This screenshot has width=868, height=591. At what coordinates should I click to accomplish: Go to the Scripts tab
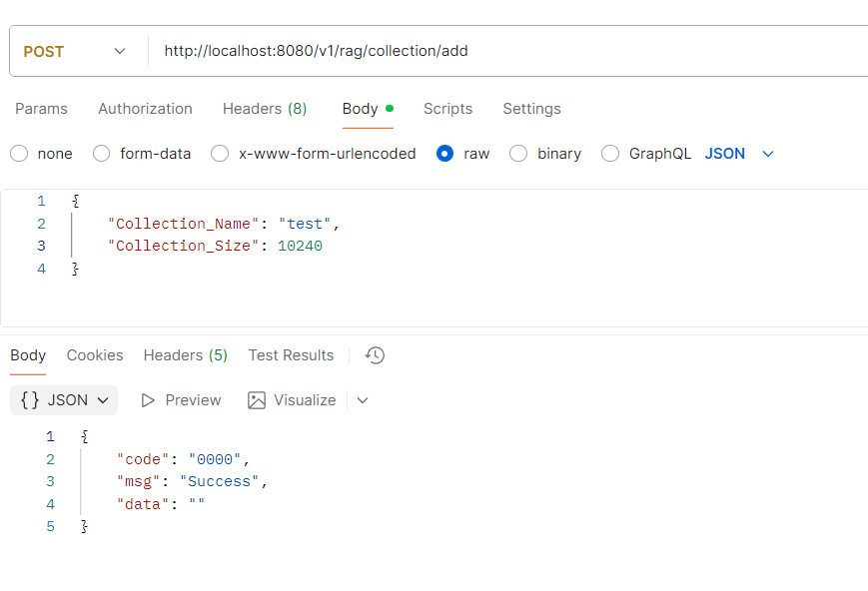pyautogui.click(x=447, y=109)
